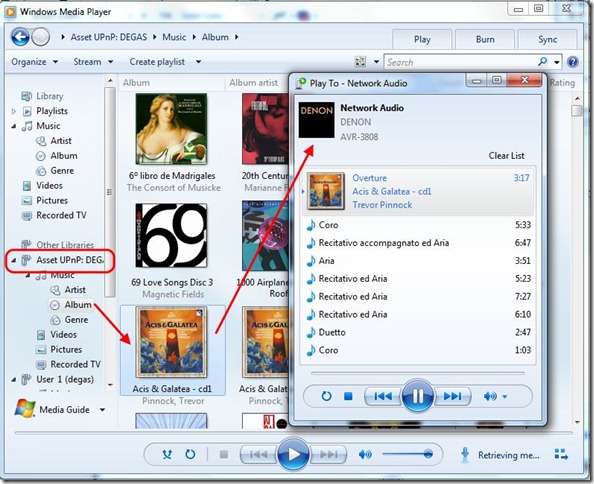Open the Burn tab
The width and height of the screenshot is (594, 484).
click(485, 39)
